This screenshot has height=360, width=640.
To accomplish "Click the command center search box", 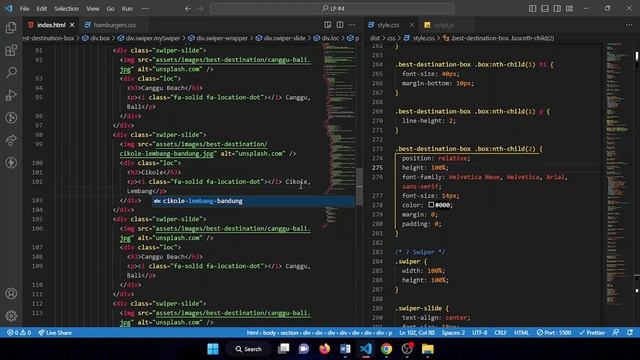I will (332, 8).
